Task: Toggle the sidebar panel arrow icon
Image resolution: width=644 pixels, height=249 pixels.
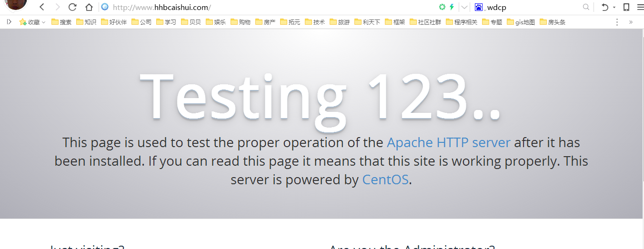Action: coord(9,21)
